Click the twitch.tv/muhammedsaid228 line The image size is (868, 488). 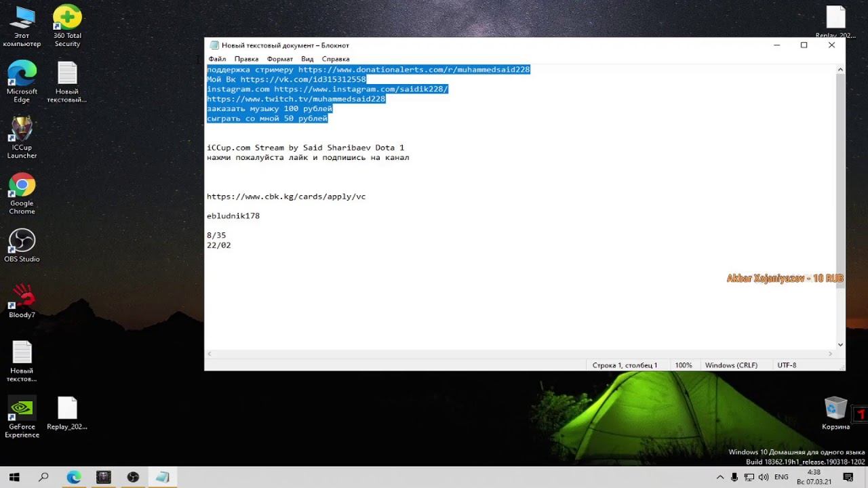click(296, 99)
